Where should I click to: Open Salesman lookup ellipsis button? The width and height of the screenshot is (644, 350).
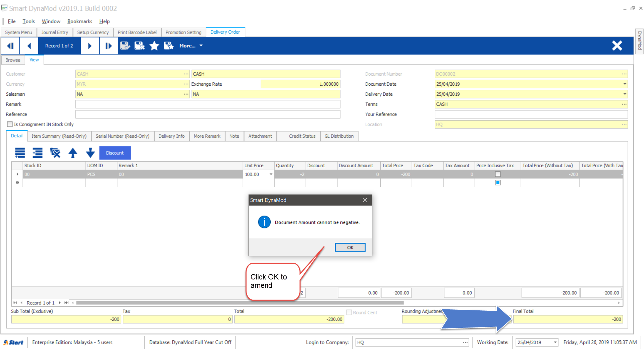click(x=186, y=94)
